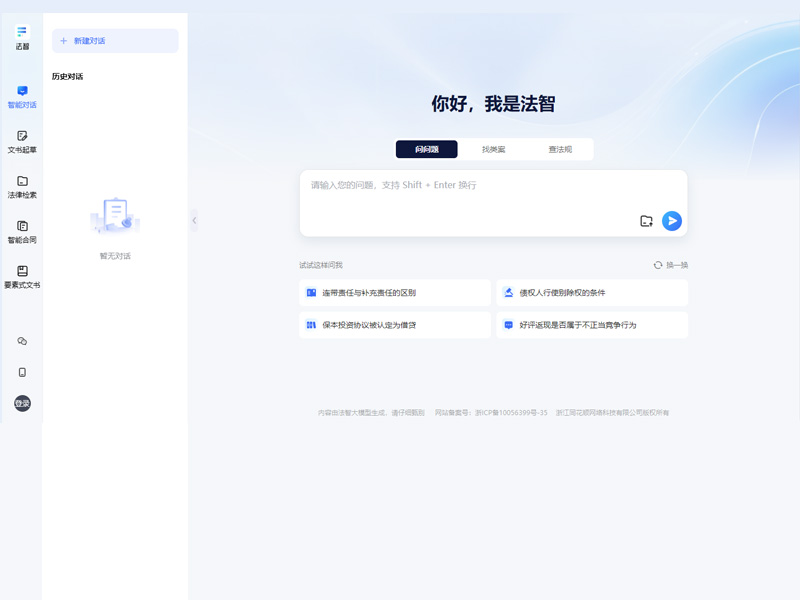This screenshot has height=600, width=800.
Task: Open the customer service chat icon
Action: pyautogui.click(x=21, y=341)
